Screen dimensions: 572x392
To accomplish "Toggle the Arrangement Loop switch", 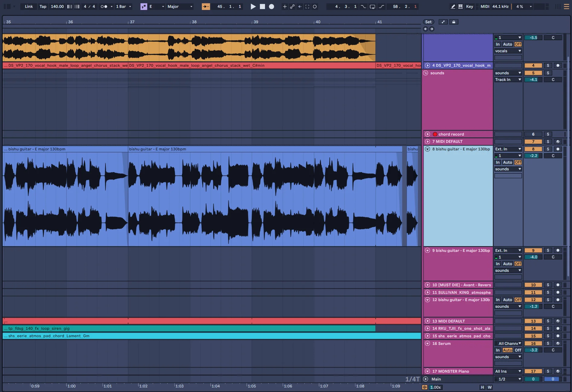I will (373, 7).
